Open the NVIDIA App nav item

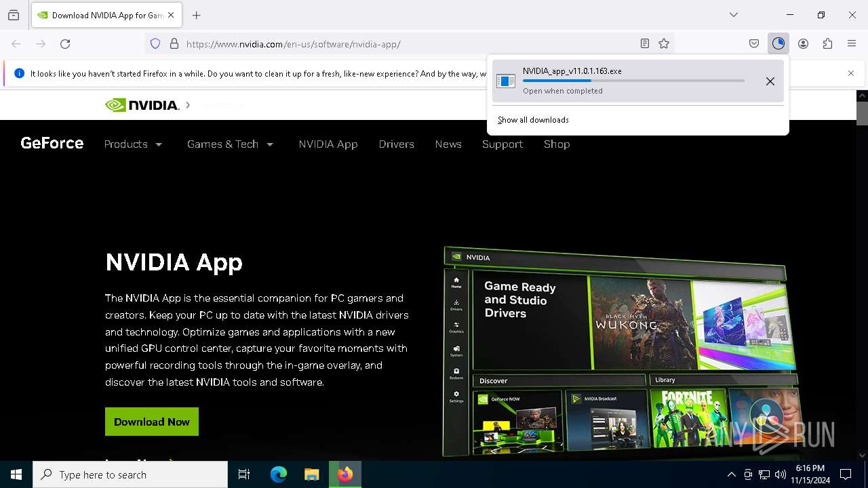pyautogui.click(x=328, y=144)
